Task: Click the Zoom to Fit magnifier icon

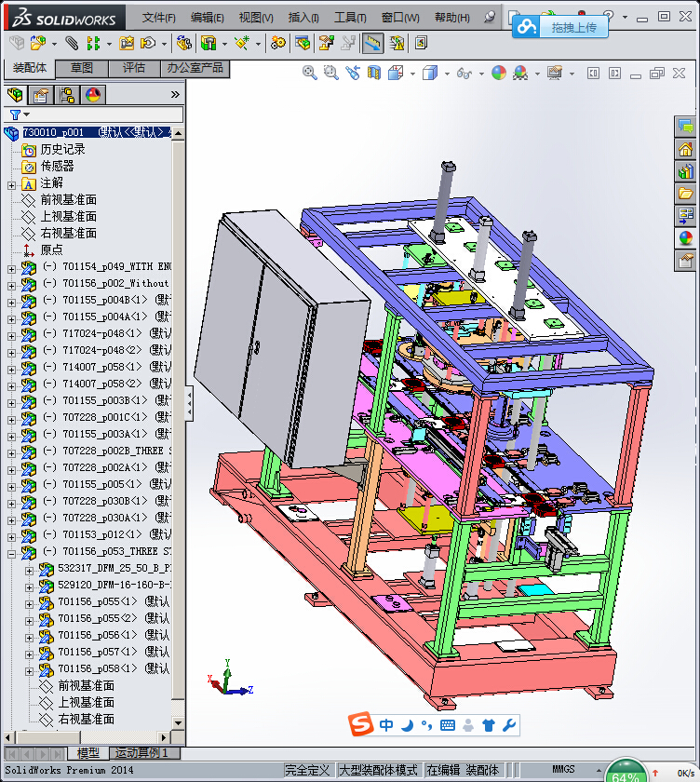Action: pyautogui.click(x=309, y=73)
